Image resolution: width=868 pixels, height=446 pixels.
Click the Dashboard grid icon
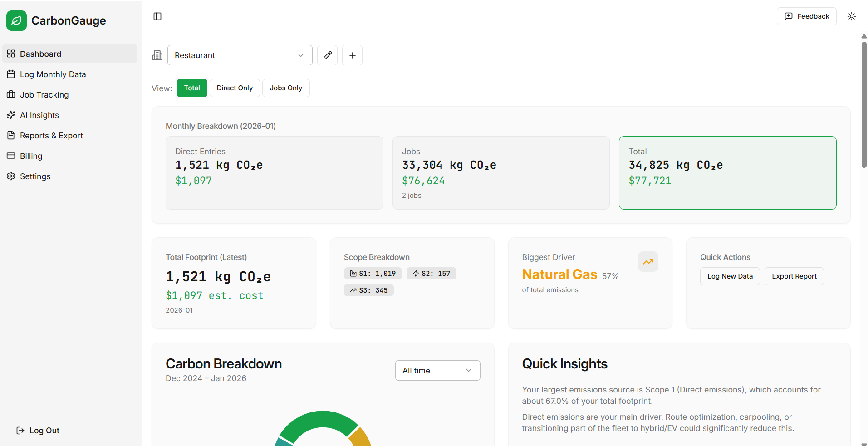point(11,54)
